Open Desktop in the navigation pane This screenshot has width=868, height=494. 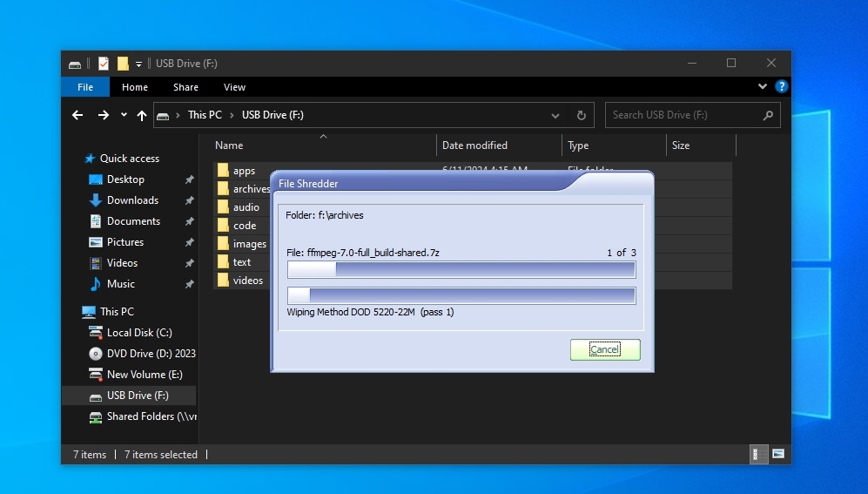125,179
